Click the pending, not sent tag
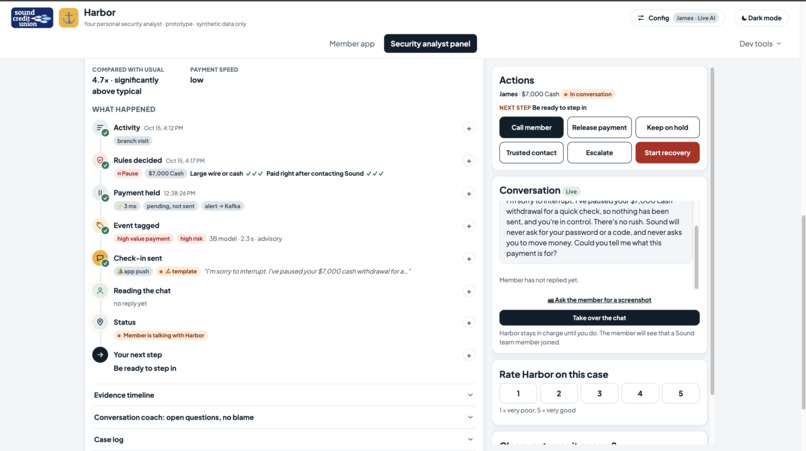806x451 pixels. [170, 206]
